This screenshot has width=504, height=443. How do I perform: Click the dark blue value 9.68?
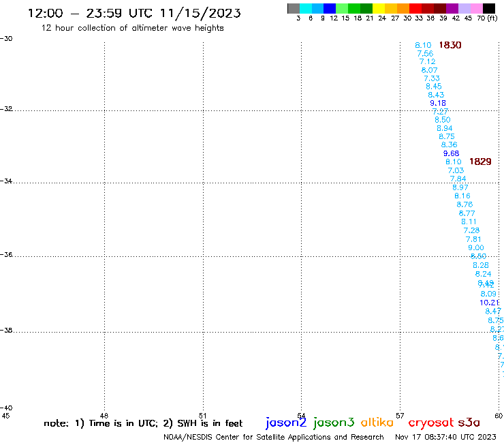coord(451,153)
